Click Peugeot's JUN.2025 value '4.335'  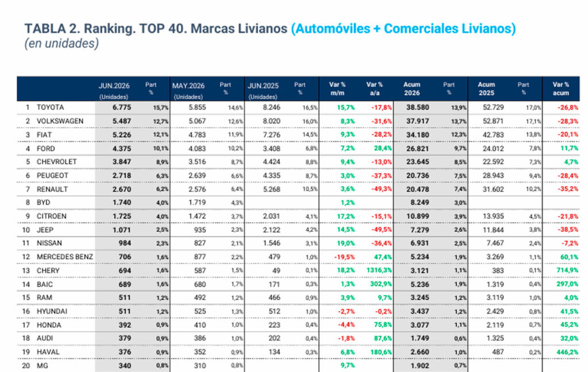click(272, 176)
